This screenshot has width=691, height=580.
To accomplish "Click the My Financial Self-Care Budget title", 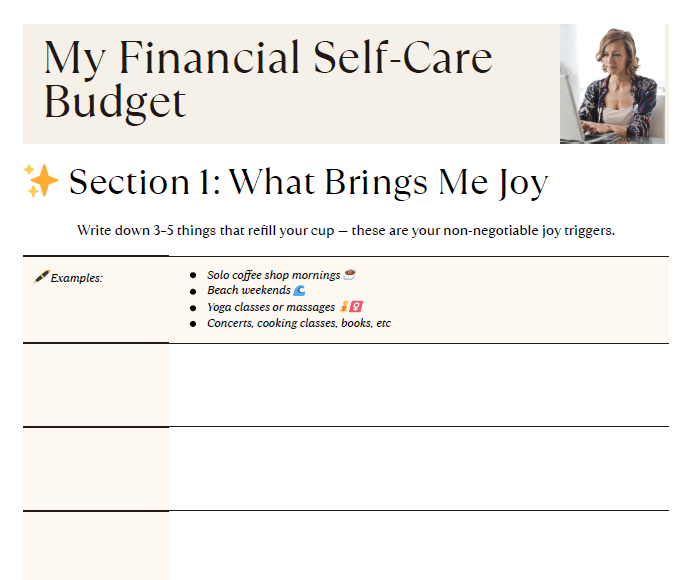I will tap(268, 80).
